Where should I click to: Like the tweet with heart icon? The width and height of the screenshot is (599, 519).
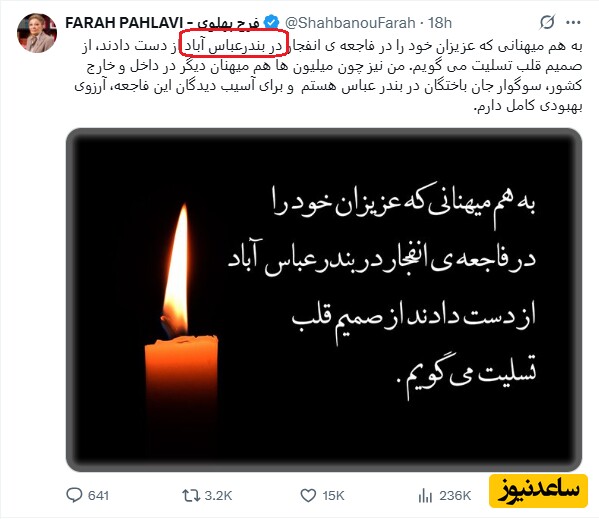click(x=308, y=495)
